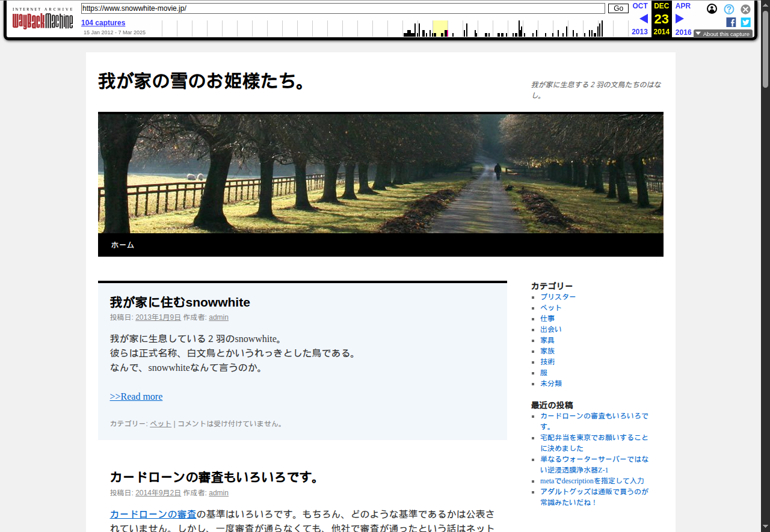
Task: Click highlighted year in capture timeline
Action: [x=440, y=28]
